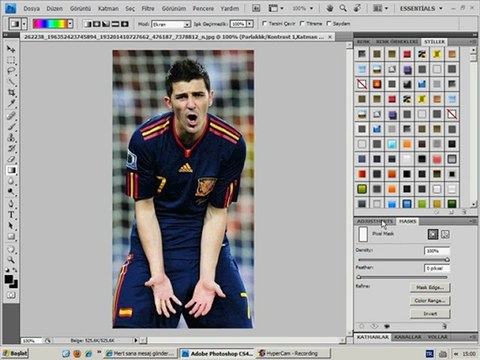Select the Clone Stamp tool
Image resolution: width=480 pixels, height=360 pixels.
tap(11, 137)
